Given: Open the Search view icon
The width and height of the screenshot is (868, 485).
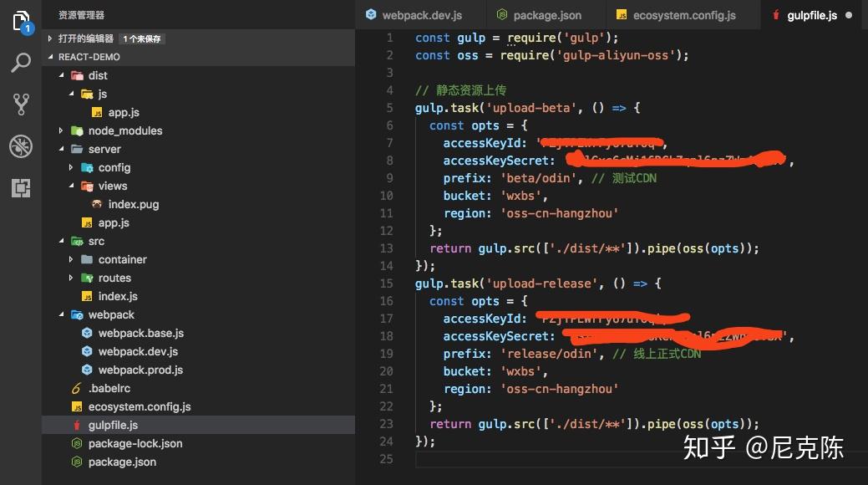Looking at the screenshot, I should [21, 63].
